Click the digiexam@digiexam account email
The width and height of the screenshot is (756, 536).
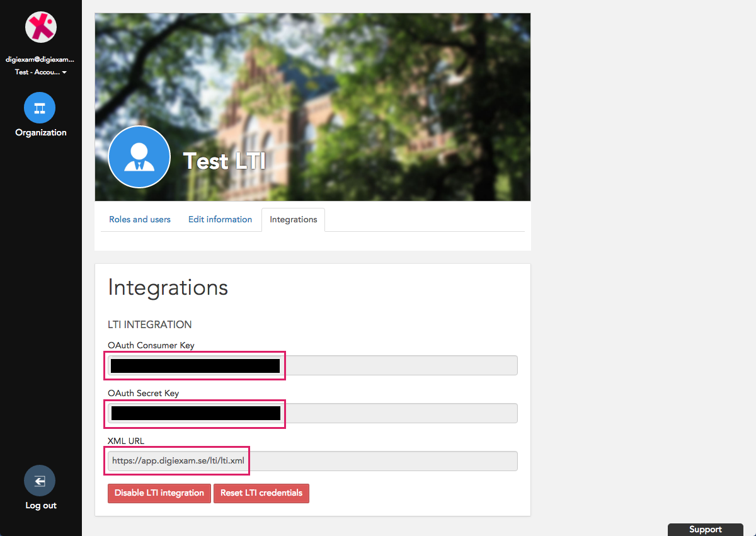coord(40,60)
